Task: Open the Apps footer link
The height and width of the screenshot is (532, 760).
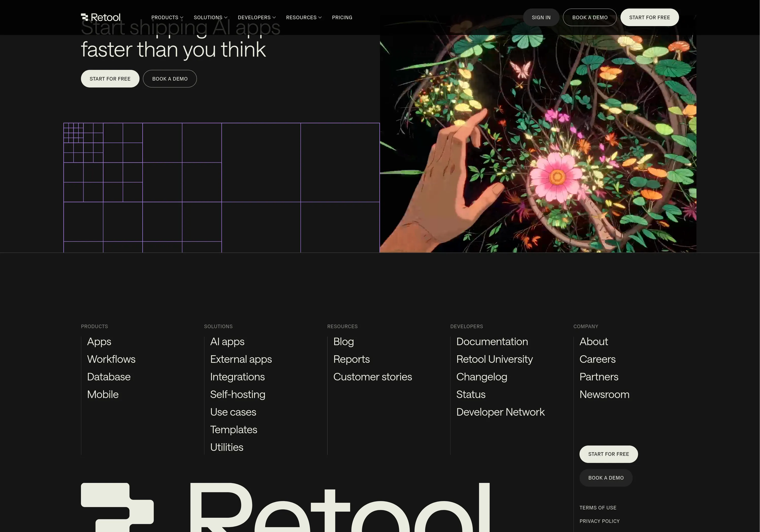Action: coord(99,342)
